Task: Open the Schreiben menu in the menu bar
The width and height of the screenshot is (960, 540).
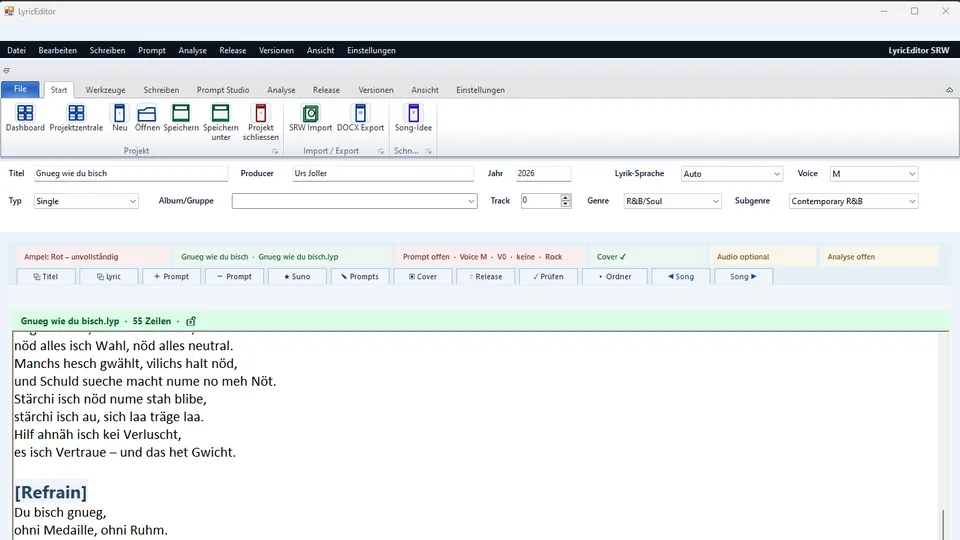Action: click(107, 50)
